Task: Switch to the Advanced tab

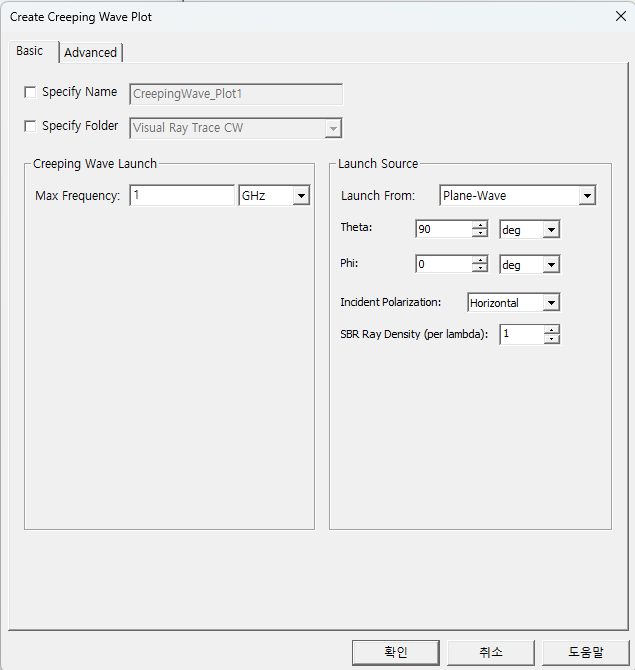Action: pos(91,52)
